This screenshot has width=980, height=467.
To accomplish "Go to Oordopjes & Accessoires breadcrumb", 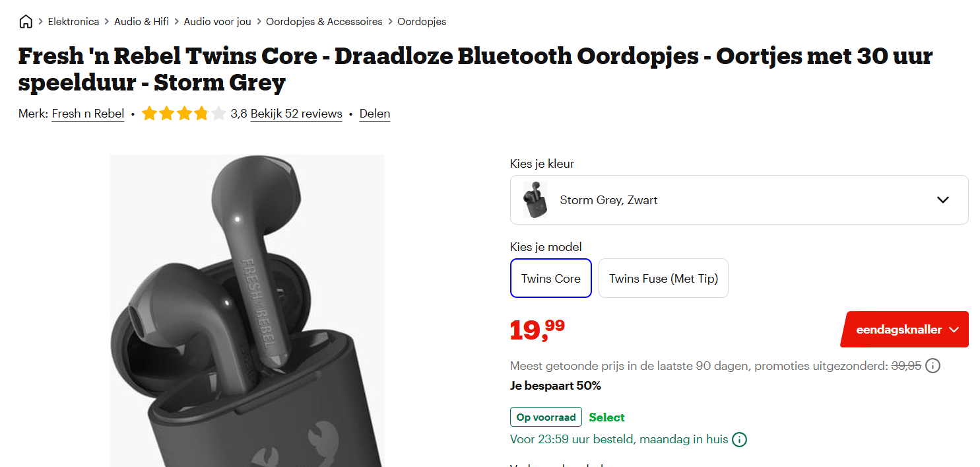I will point(324,22).
